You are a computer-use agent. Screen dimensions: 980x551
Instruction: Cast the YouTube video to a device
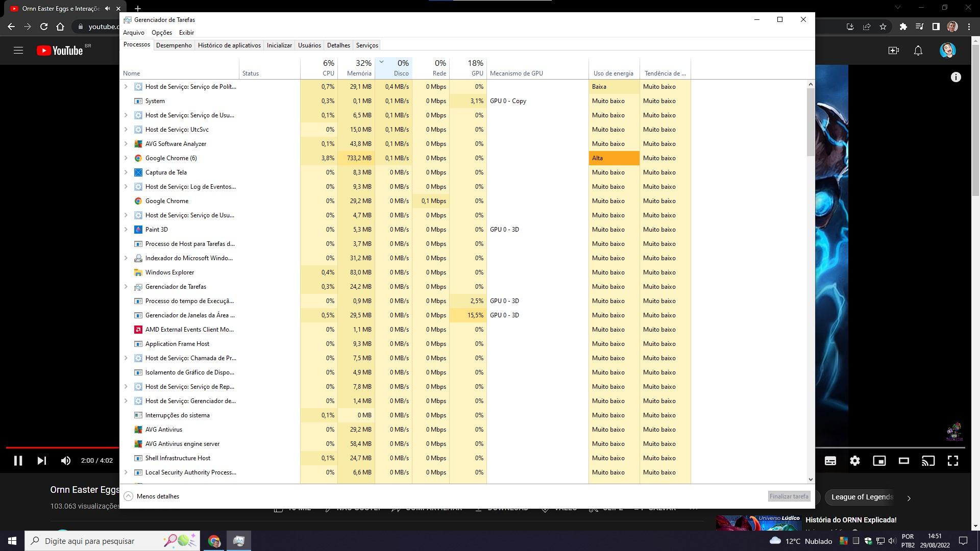pyautogui.click(x=928, y=461)
